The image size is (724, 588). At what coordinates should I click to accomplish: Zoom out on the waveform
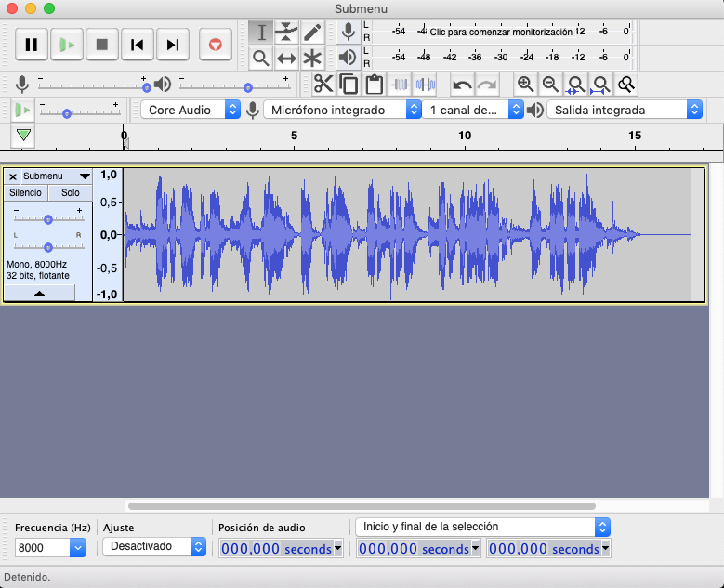pos(550,85)
